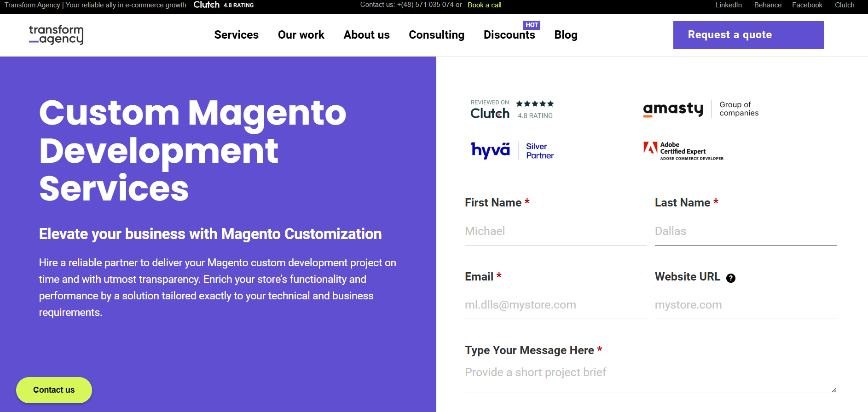Click the Adobe Certified Expert badge
Viewport: 868px width, 412px height.
coord(683,151)
